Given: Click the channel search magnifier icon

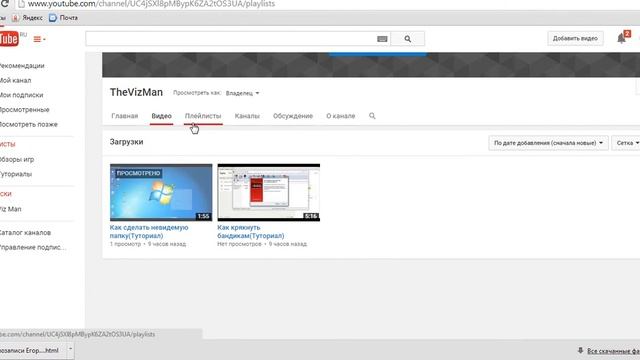Looking at the screenshot, I should (x=372, y=116).
